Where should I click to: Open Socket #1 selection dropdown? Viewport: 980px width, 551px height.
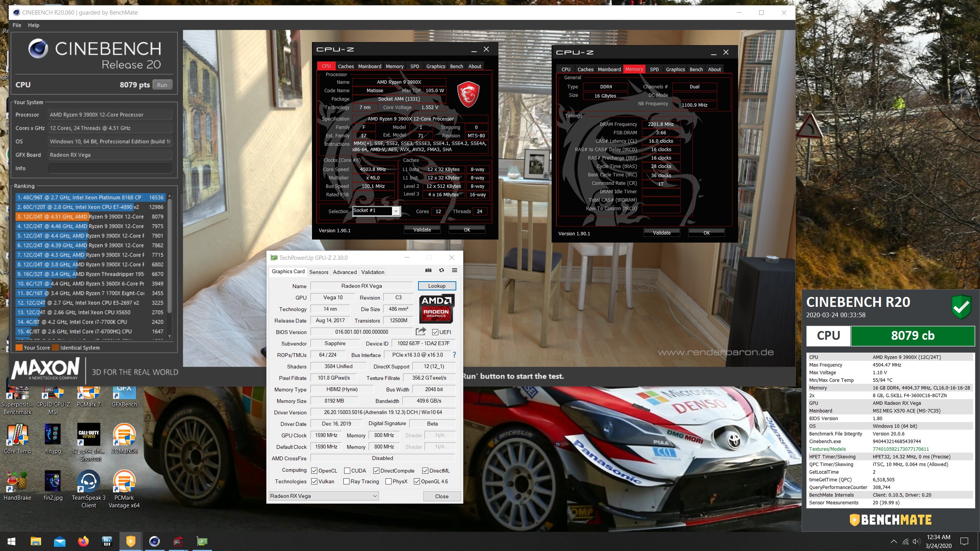(x=377, y=211)
